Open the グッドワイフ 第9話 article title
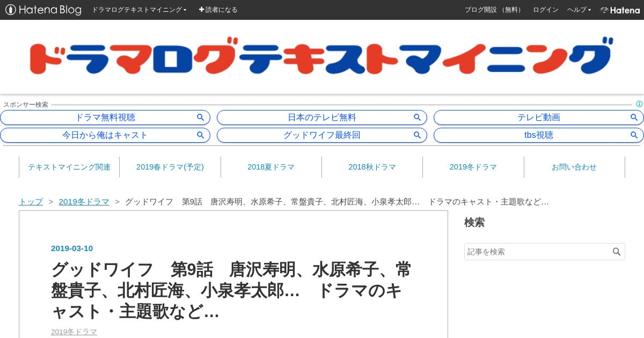The image size is (644, 338). 231,290
